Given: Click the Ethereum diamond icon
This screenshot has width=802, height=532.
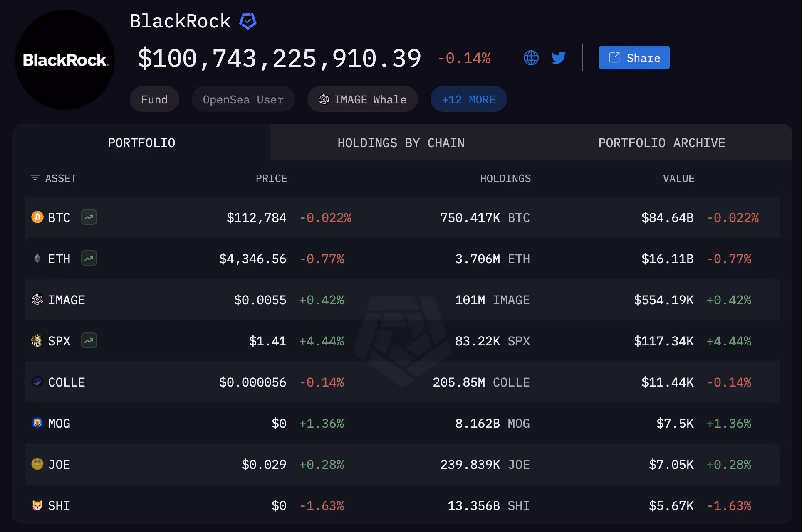Looking at the screenshot, I should (x=37, y=258).
